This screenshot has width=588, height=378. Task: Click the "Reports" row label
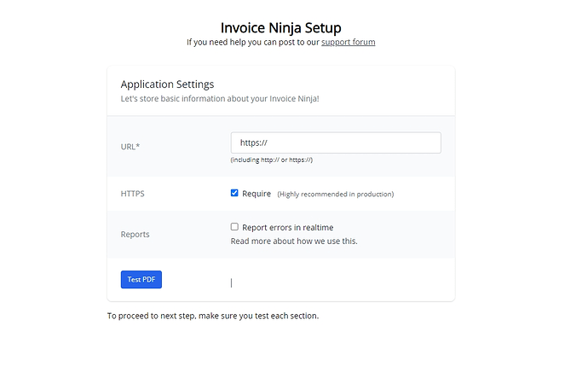[x=135, y=235]
